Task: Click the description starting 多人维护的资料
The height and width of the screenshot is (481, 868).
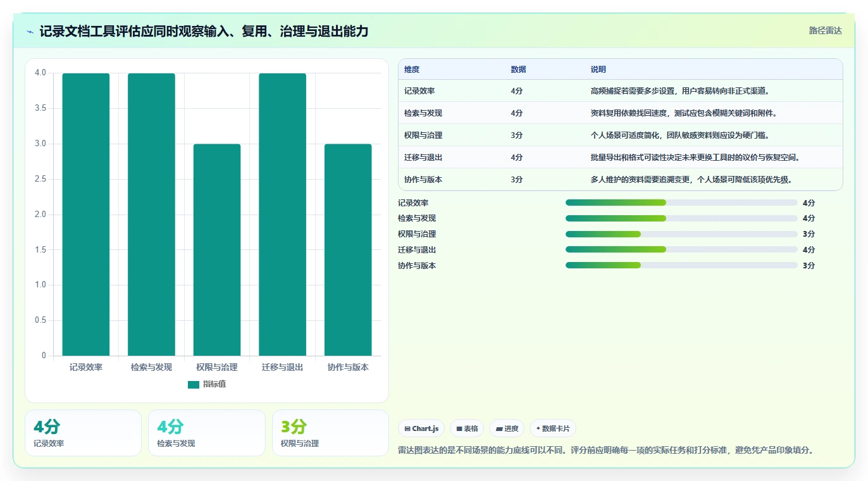Action: (691, 180)
